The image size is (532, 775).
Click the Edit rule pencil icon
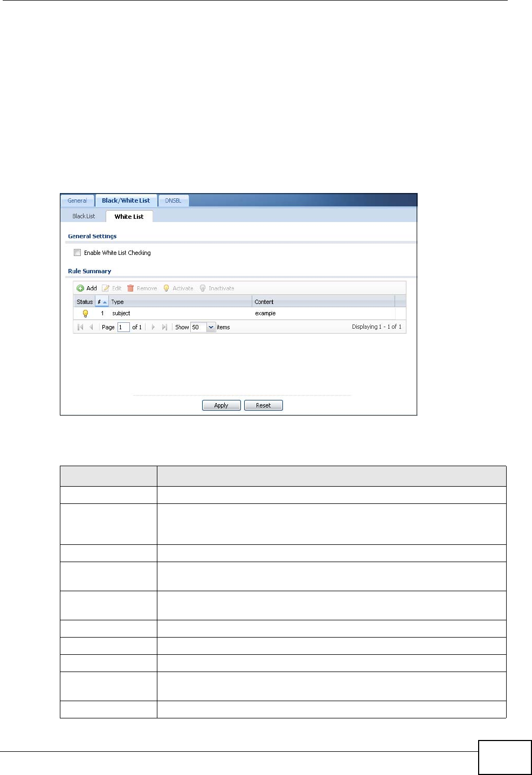click(106, 288)
